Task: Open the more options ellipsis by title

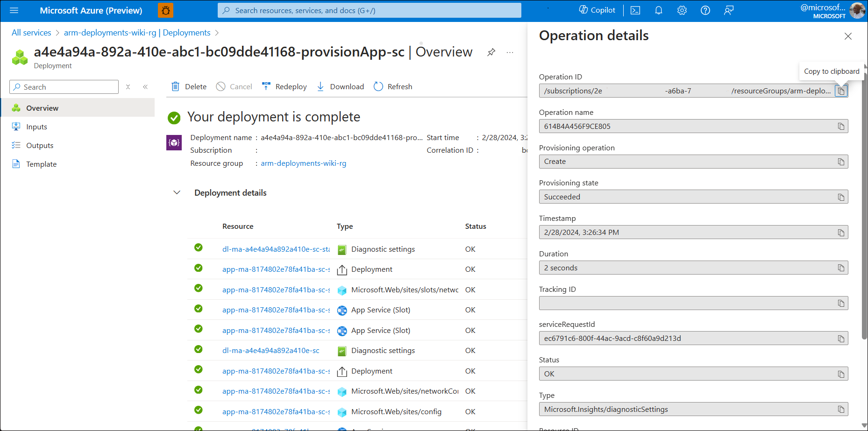Action: 510,52
